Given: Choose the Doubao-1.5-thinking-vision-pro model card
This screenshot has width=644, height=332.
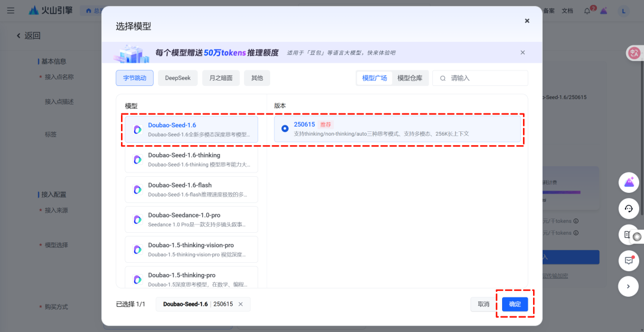Looking at the screenshot, I should [191, 250].
